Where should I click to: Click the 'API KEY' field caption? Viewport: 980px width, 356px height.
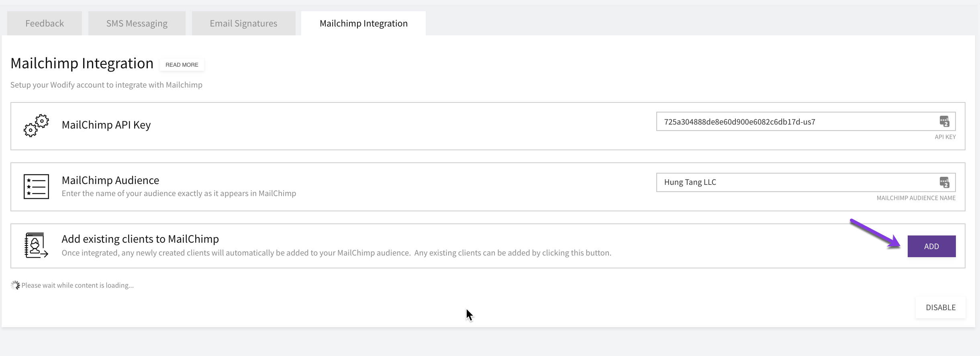(945, 137)
